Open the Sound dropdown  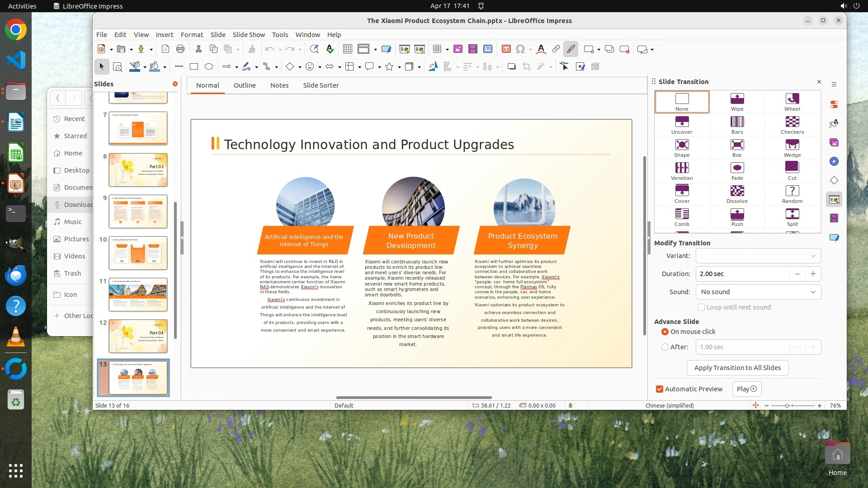coord(758,292)
